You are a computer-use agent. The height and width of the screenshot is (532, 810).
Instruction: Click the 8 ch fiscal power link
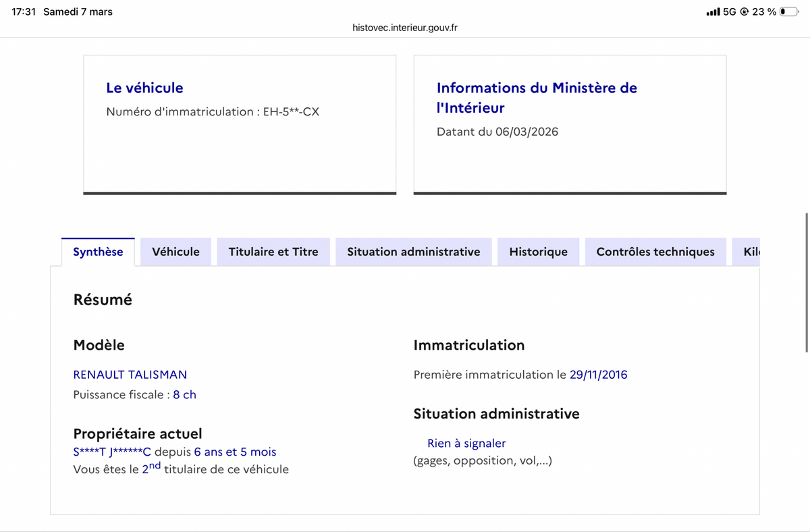(185, 394)
